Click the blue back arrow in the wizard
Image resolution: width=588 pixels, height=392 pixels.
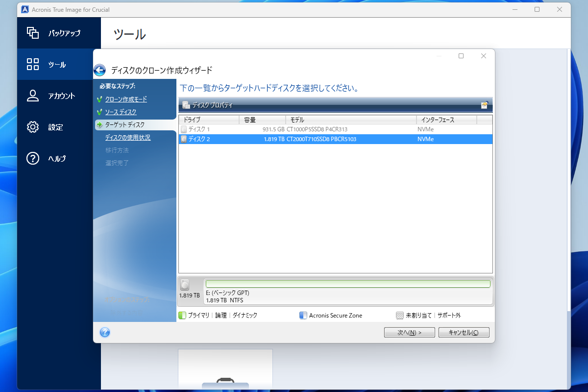pyautogui.click(x=99, y=70)
